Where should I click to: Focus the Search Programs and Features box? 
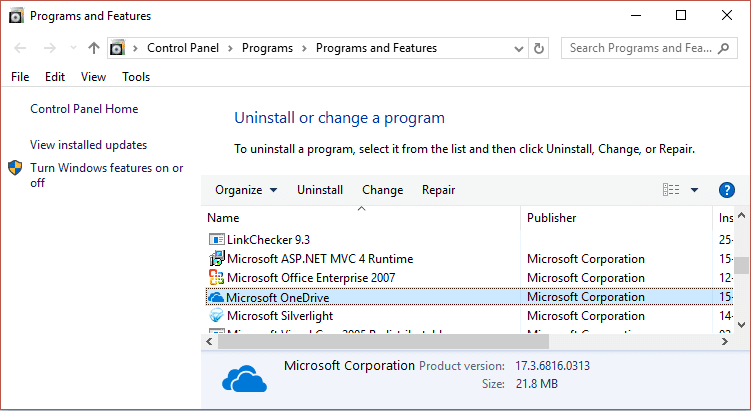point(649,48)
